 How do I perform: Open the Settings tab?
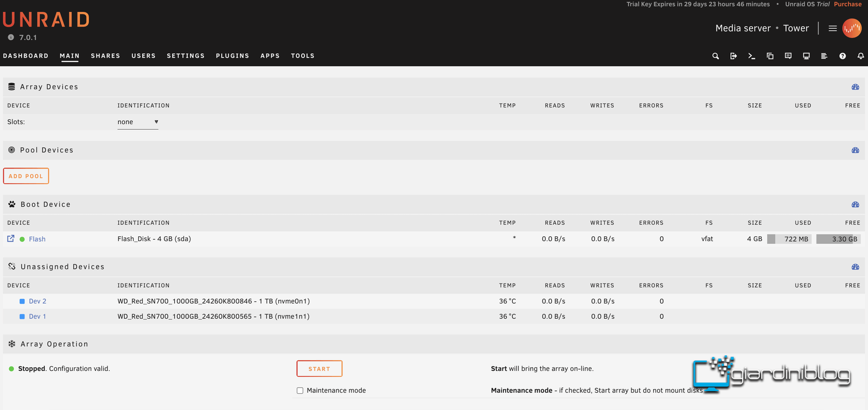(x=186, y=56)
